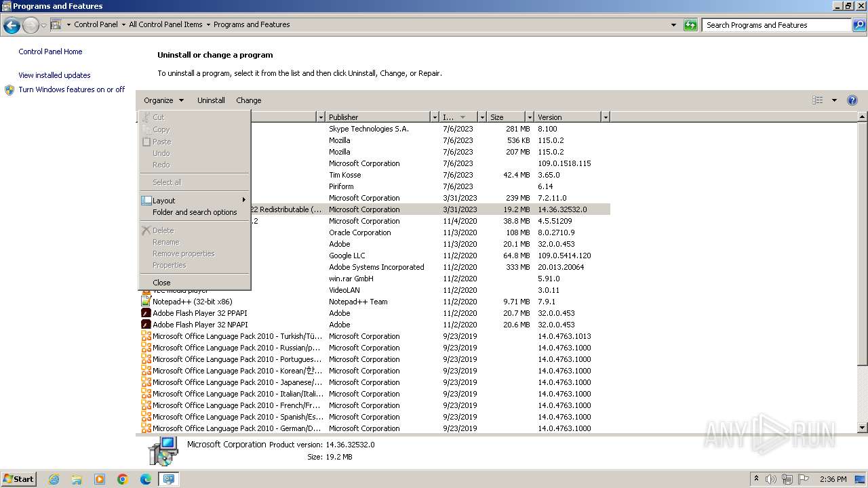Show hidden tray icons arrow
Viewport: 868px width, 488px height.
[756, 479]
